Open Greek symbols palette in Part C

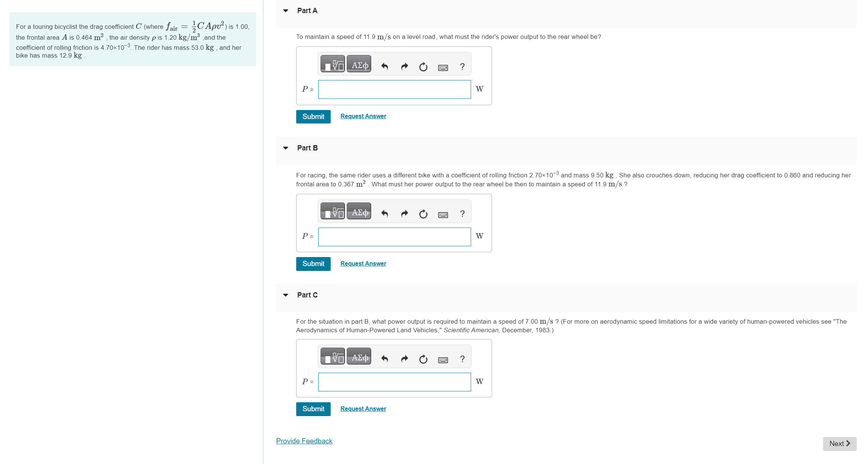(x=359, y=356)
